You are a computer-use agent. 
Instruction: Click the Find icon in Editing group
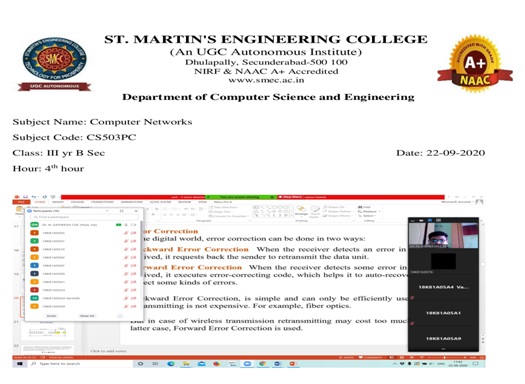[x=360, y=207]
